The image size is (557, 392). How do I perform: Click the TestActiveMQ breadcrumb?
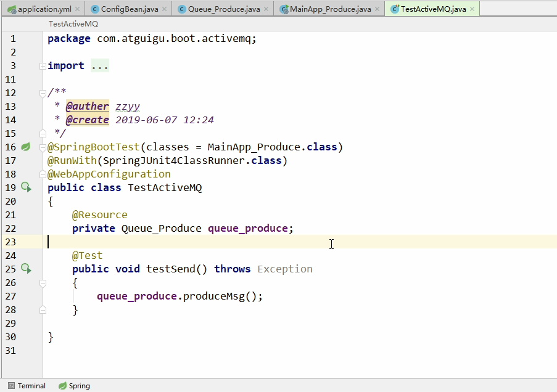(73, 24)
